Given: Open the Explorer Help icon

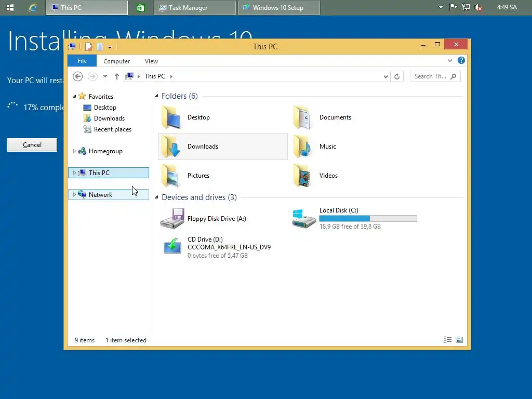Looking at the screenshot, I should [461, 60].
